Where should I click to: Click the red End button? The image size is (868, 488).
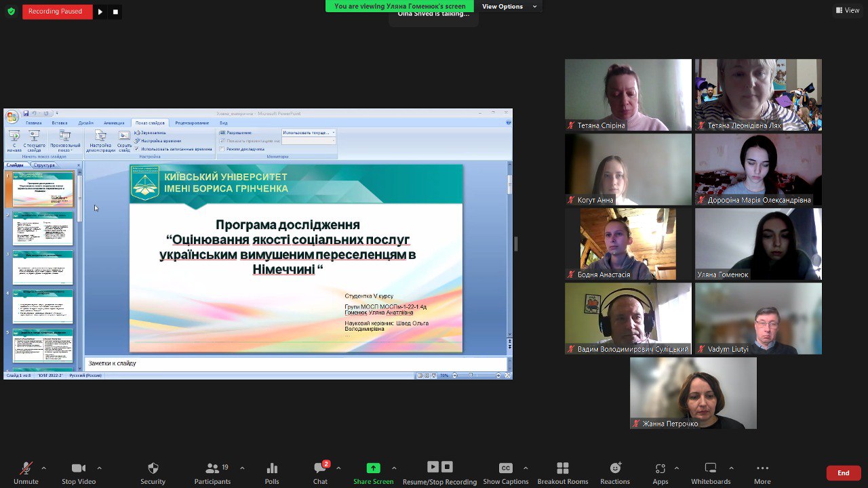843,473
